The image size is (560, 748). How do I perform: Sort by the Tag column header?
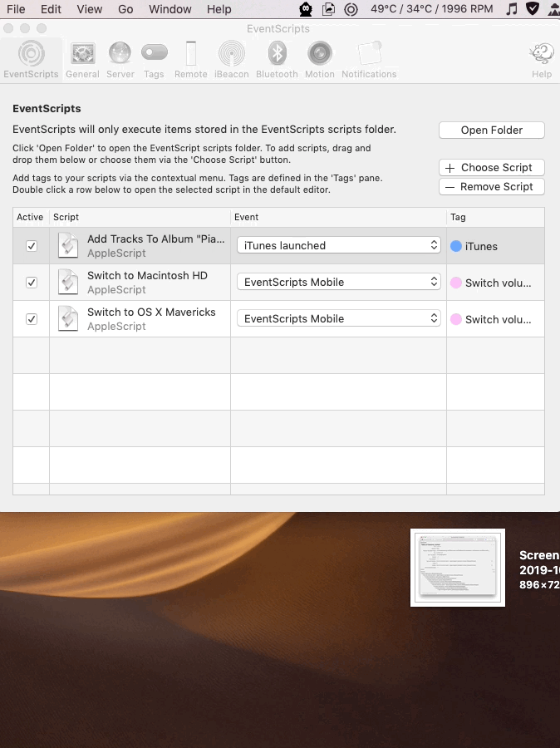(x=495, y=217)
